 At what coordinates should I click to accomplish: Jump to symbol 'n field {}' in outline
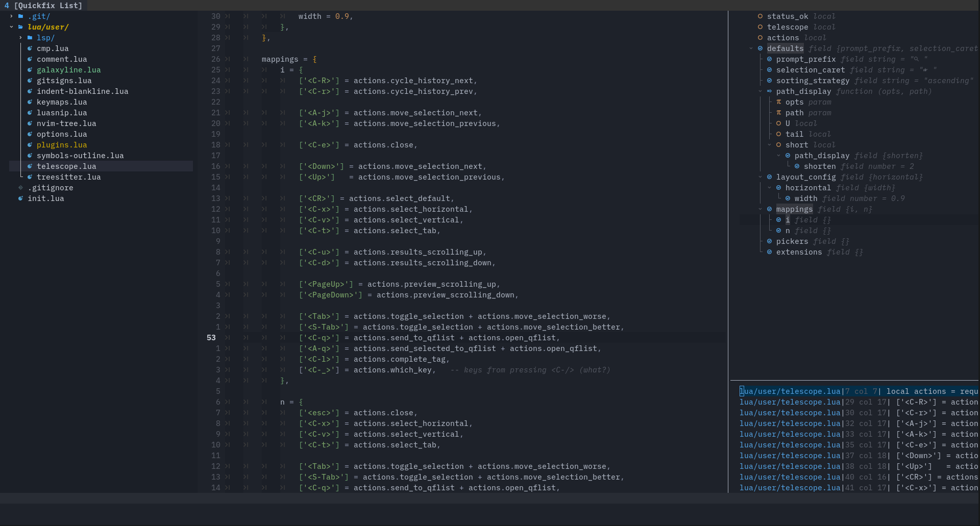(x=808, y=231)
